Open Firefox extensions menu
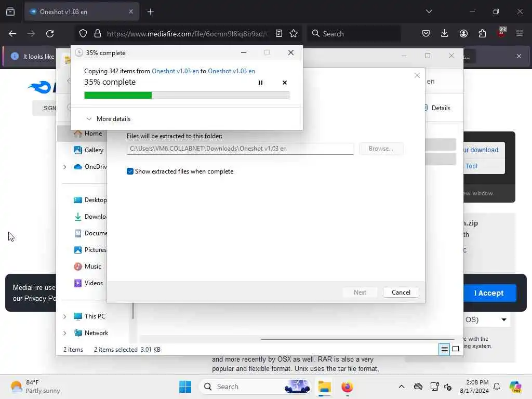 482,34
